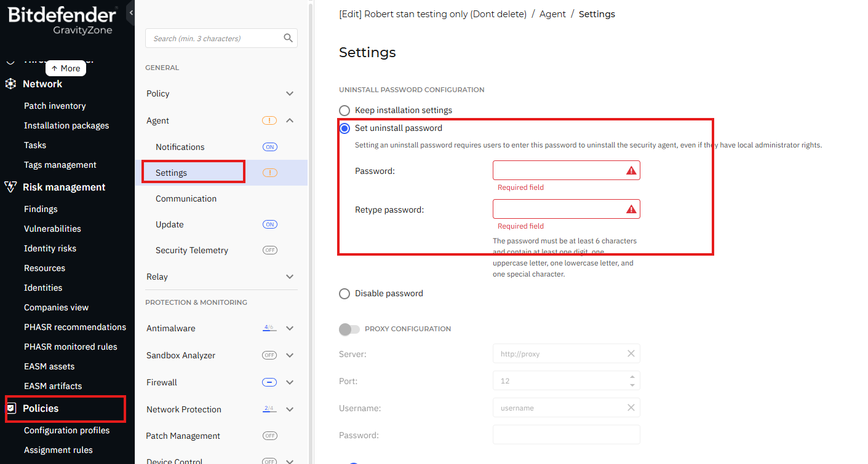
Task: Collapse sidebar using the arrow icon
Action: point(131,13)
